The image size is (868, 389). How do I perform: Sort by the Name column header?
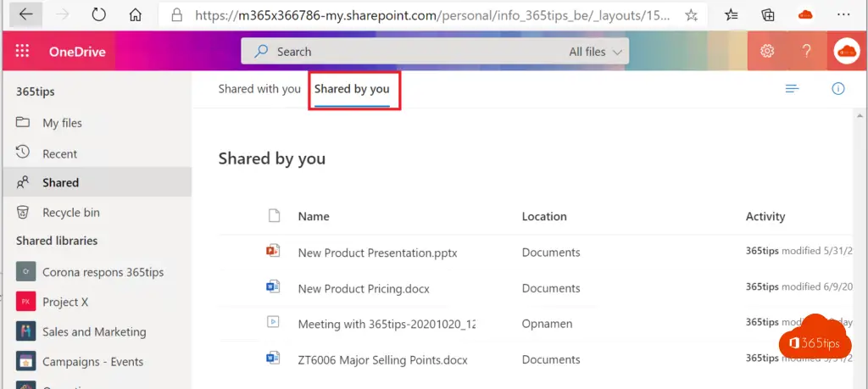pyautogui.click(x=314, y=216)
